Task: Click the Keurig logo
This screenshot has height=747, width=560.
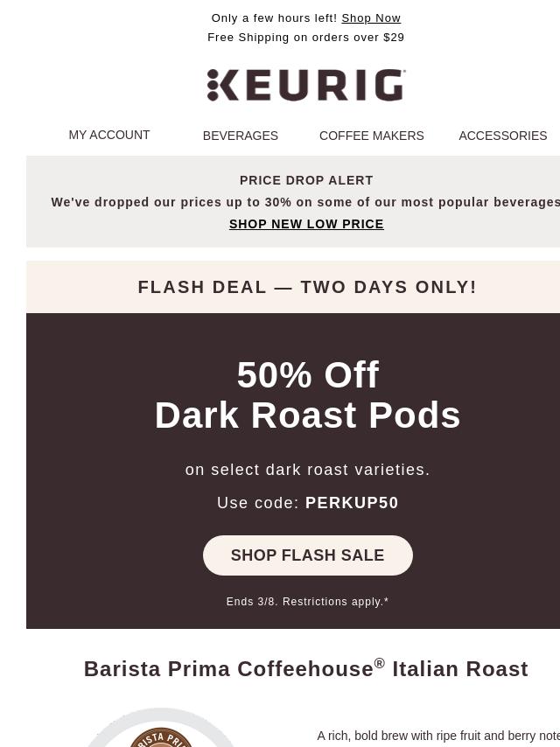Action: coord(306,85)
